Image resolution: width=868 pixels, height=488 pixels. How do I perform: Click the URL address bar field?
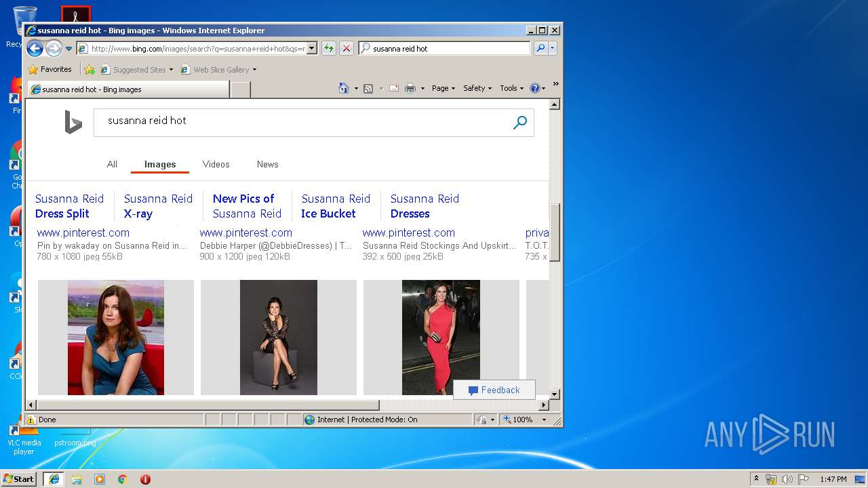pyautogui.click(x=197, y=48)
